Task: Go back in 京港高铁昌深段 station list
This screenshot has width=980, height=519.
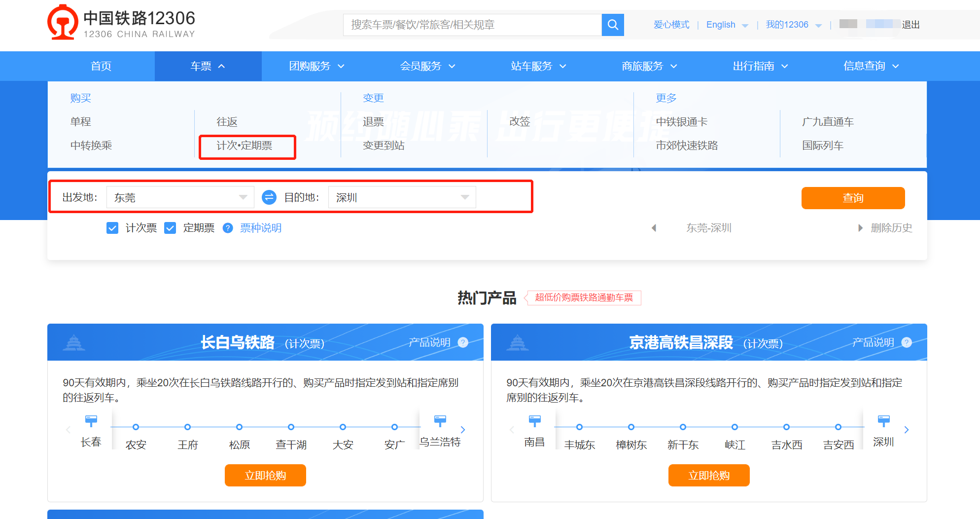Action: coord(512,430)
